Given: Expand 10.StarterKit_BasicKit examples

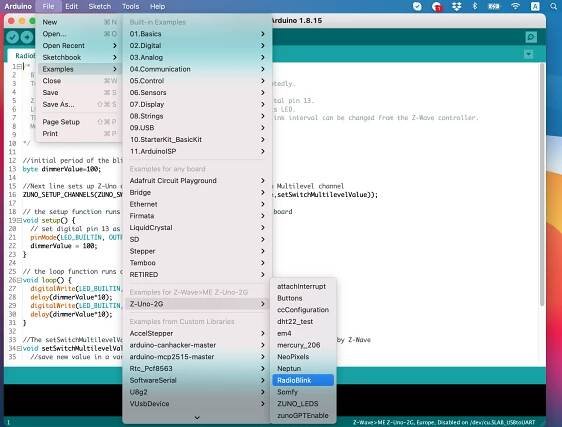Looking at the screenshot, I should [197, 139].
